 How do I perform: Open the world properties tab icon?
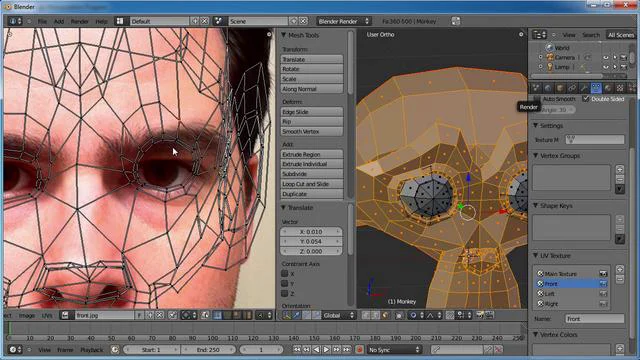pyautogui.click(x=548, y=88)
